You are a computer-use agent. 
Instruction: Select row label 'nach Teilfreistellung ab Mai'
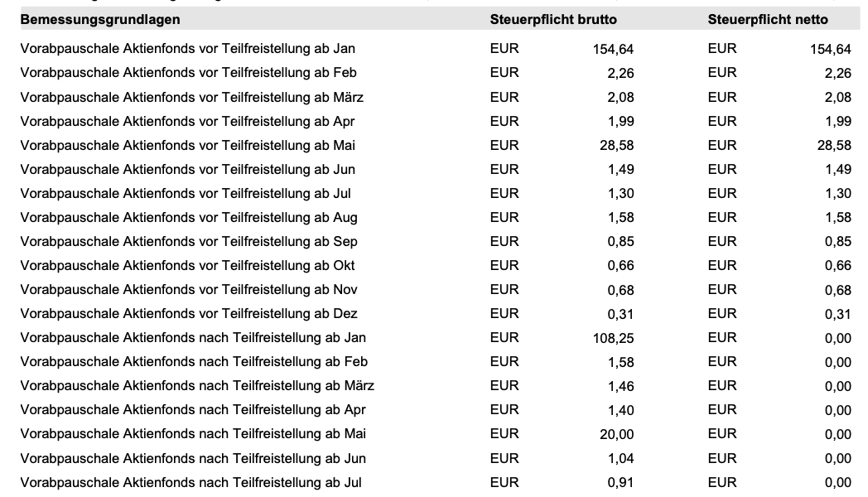click(x=193, y=434)
